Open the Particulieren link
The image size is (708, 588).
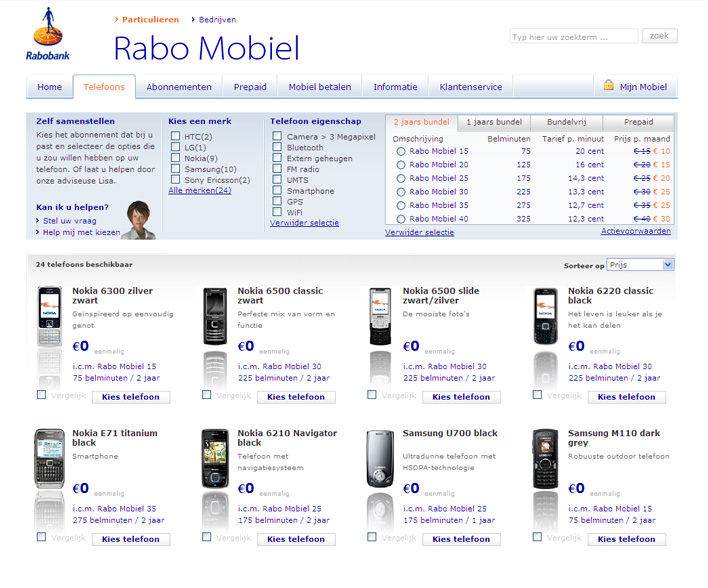coord(150,19)
